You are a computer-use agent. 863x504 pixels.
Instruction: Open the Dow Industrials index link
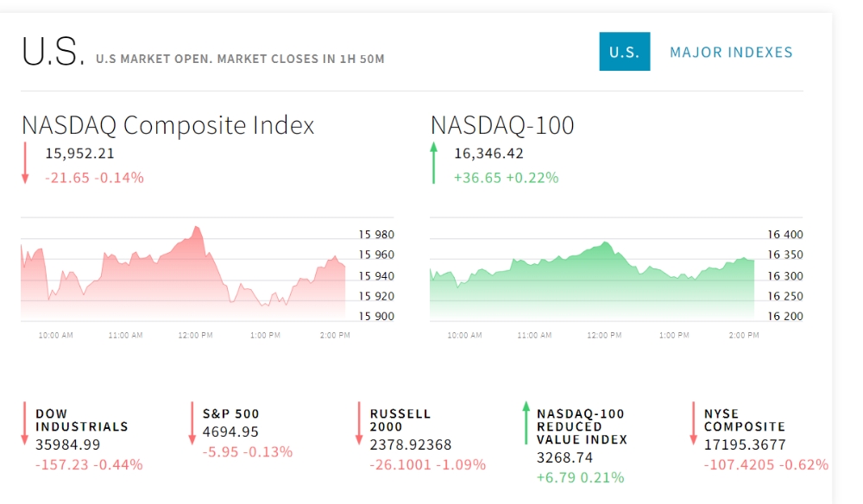pyautogui.click(x=81, y=420)
